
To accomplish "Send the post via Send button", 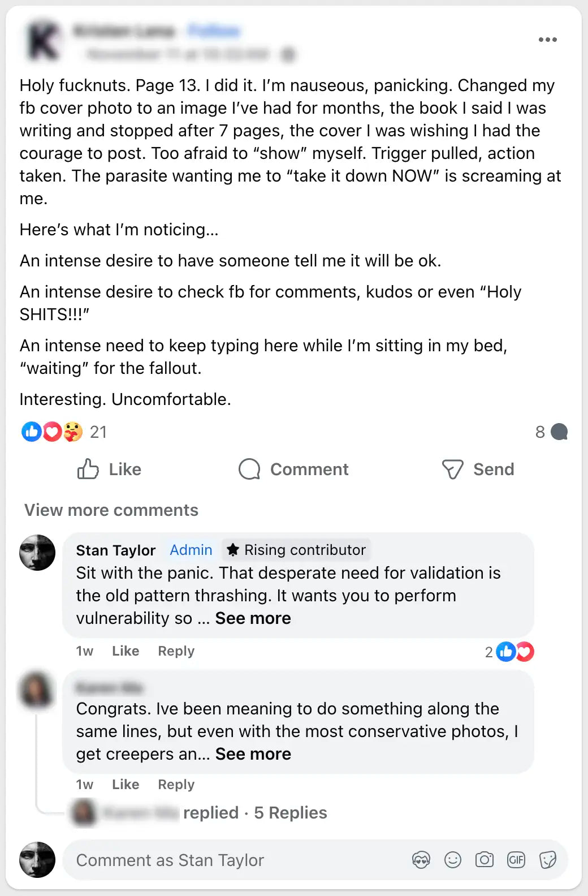I will (478, 469).
